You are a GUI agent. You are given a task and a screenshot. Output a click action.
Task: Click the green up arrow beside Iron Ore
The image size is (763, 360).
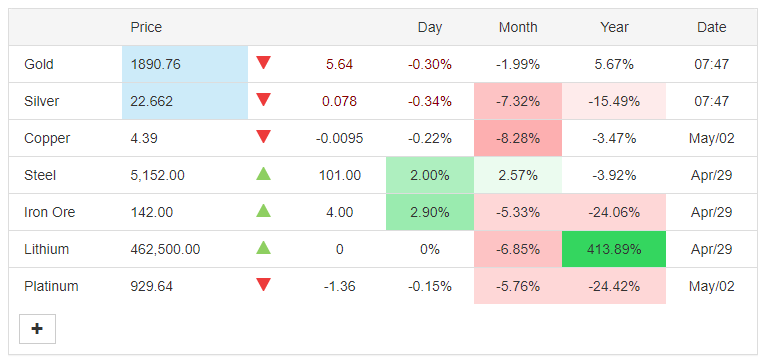click(263, 211)
